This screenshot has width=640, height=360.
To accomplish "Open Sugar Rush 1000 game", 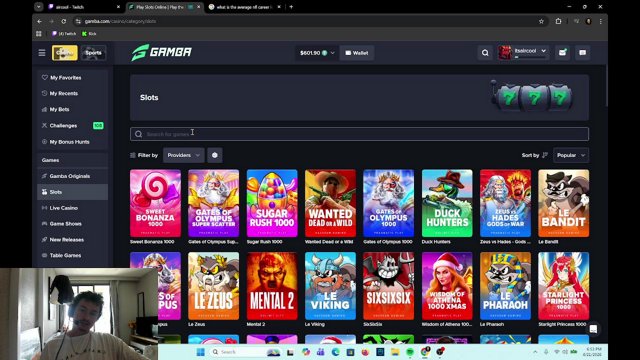I will click(x=272, y=203).
